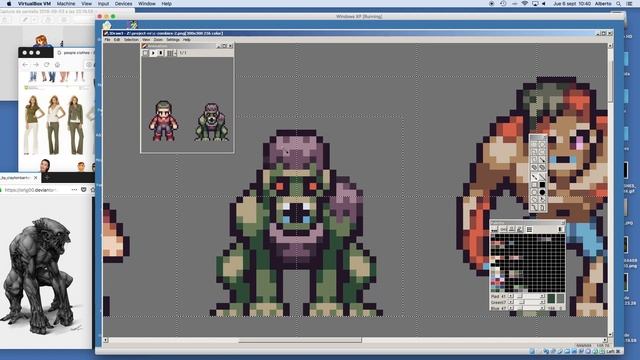Select the highlighted pen tool in tool palette
The image size is (640, 360).
534,177
